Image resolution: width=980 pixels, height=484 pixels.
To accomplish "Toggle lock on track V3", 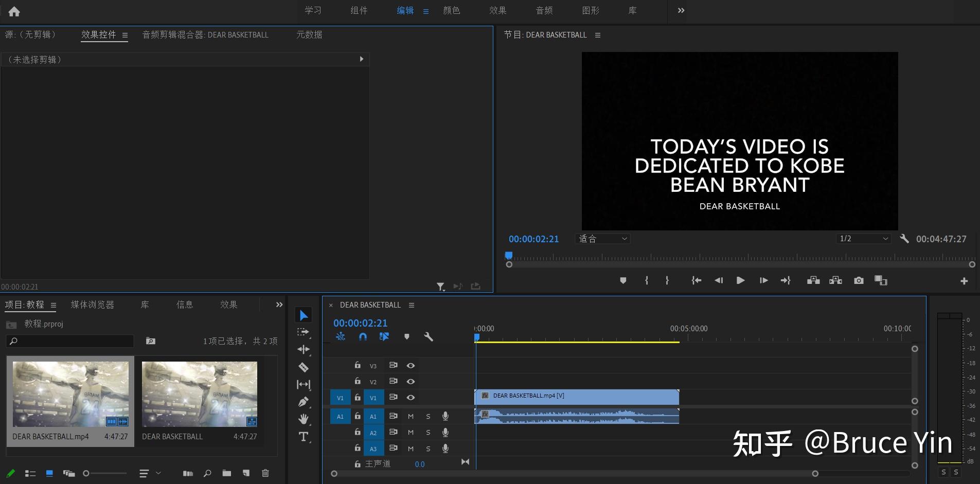I will (x=358, y=365).
